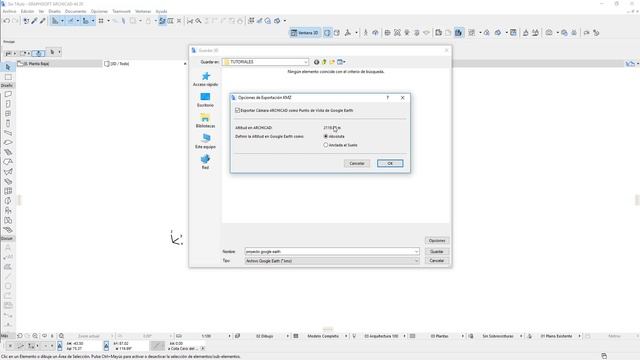The width and height of the screenshot is (640, 360).
Task: Select the Column tool in toolbox
Action: point(8,124)
